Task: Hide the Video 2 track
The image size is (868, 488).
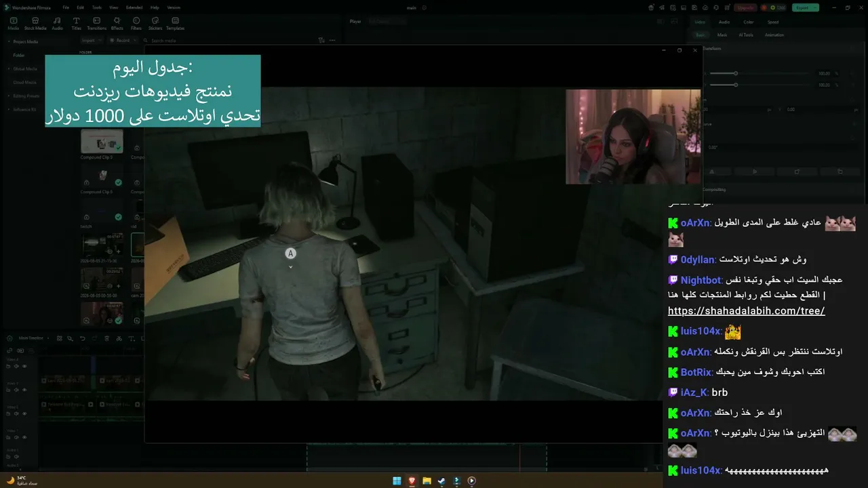Action: pos(24,413)
